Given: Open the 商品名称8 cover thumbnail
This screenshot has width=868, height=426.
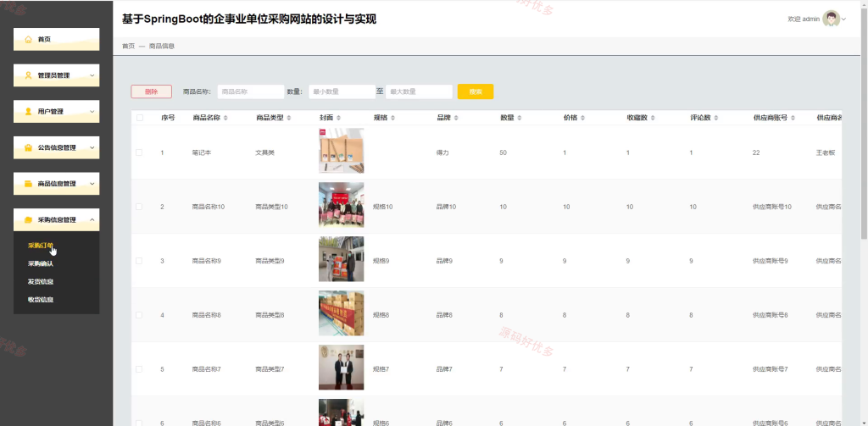Looking at the screenshot, I should pos(341,313).
